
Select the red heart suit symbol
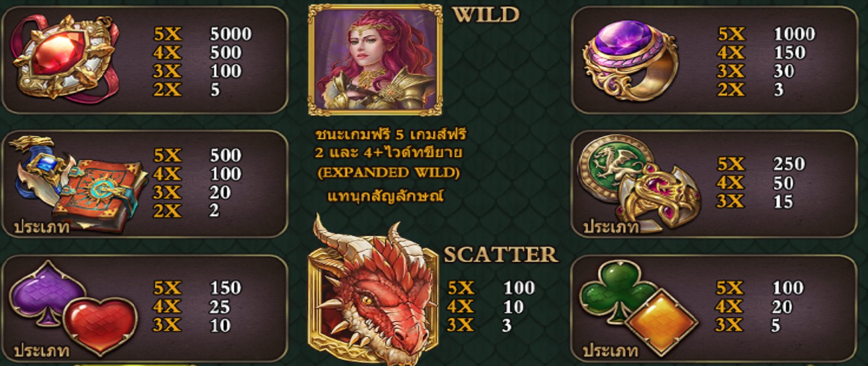[x=101, y=325]
